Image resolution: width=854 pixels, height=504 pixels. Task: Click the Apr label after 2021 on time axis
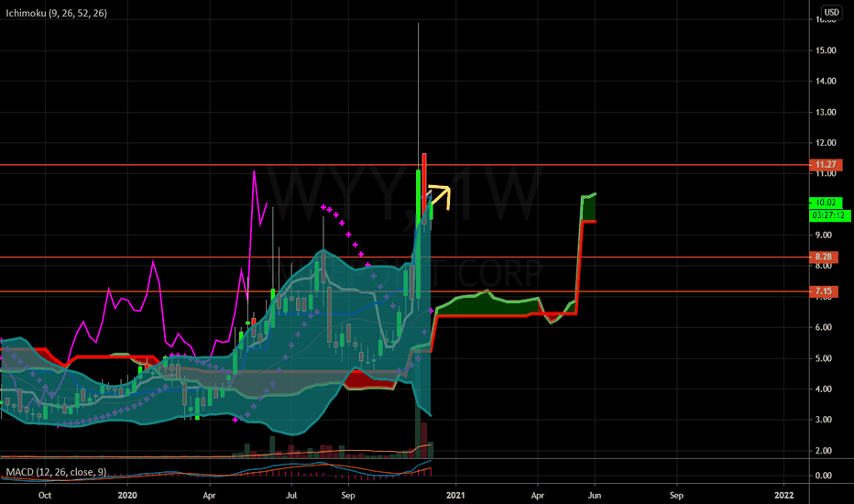[x=538, y=495]
